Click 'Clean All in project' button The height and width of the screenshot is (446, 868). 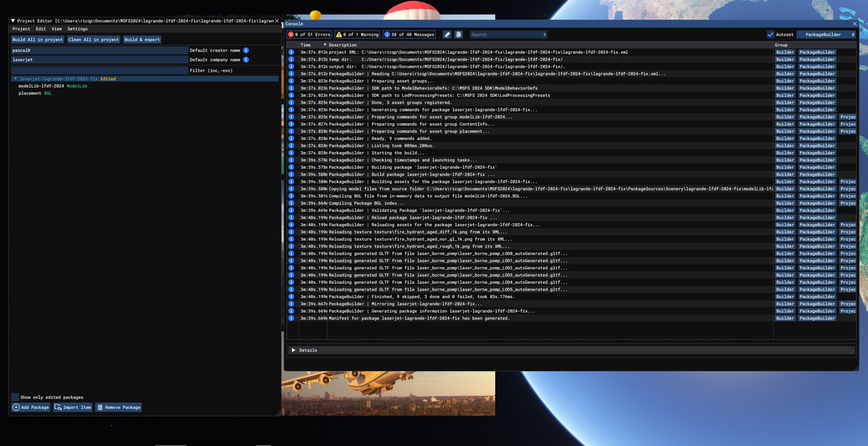(x=94, y=39)
